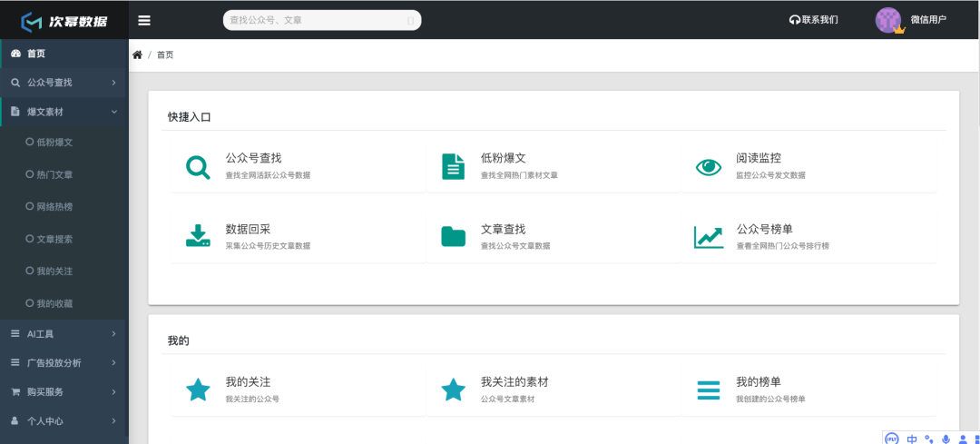Click the iFLY punctuation mode icon

pos(929,439)
